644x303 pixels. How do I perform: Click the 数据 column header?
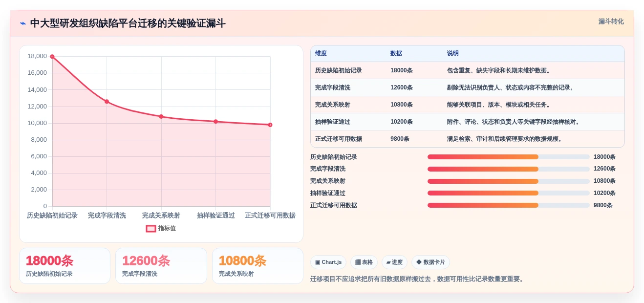point(396,53)
